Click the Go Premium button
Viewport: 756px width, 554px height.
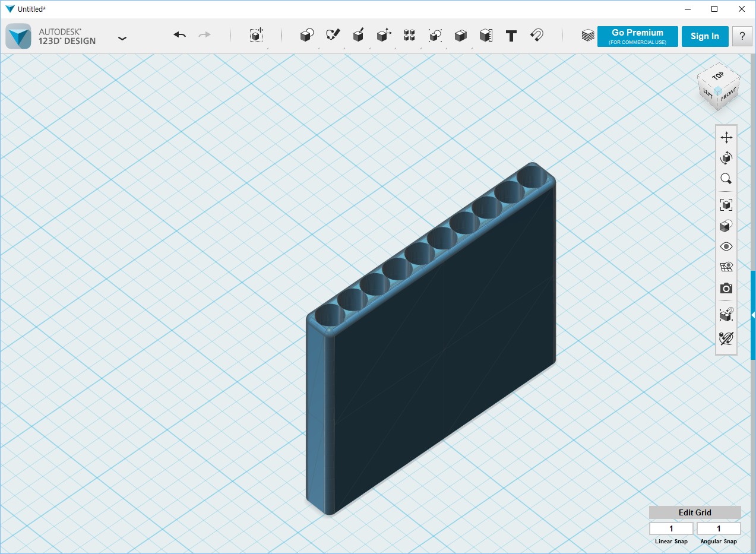pos(637,36)
